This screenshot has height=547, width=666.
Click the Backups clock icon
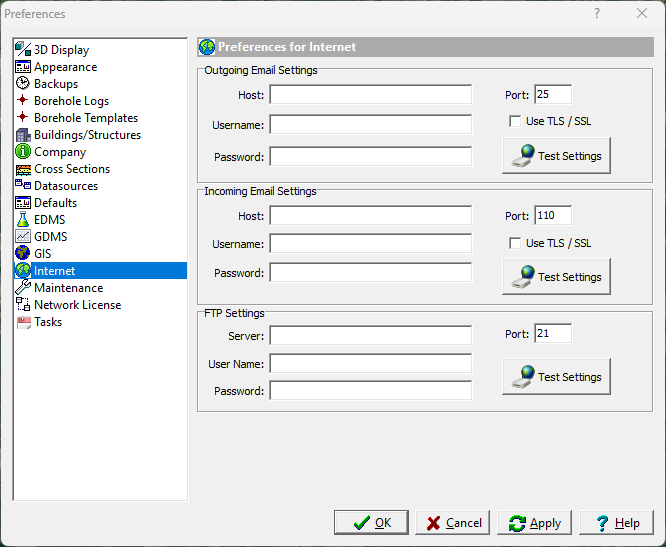click(23, 84)
